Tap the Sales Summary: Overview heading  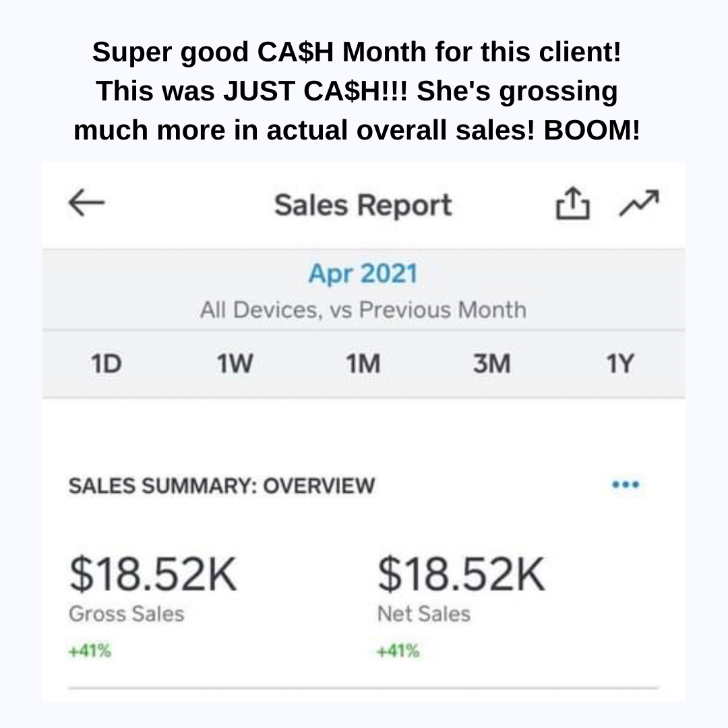[x=222, y=486]
